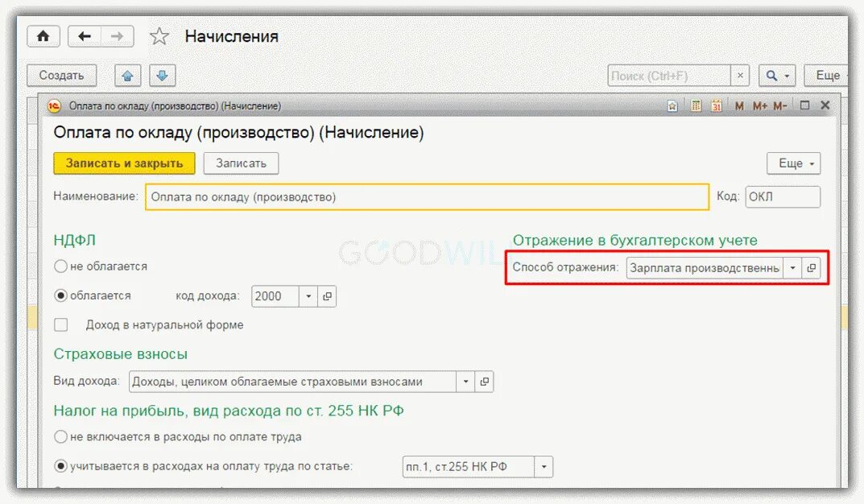Click the Записать button
This screenshot has height=504, width=864.
click(x=241, y=163)
